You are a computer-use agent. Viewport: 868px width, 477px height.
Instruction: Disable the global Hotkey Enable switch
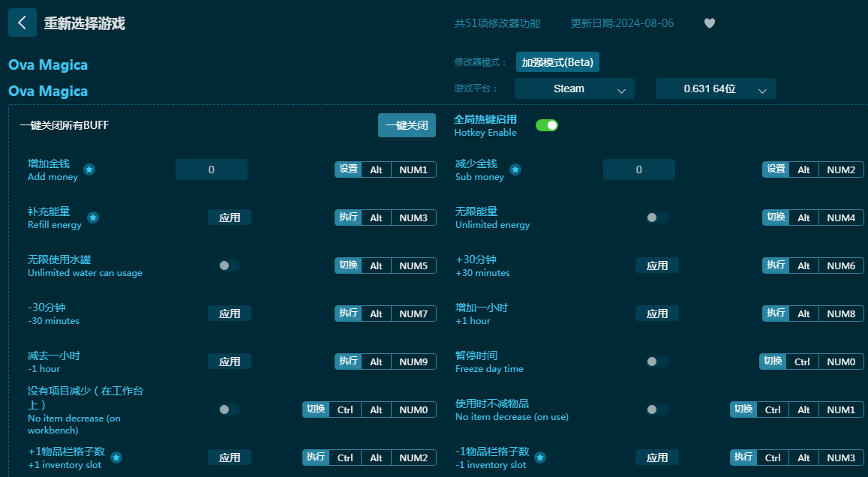click(546, 125)
